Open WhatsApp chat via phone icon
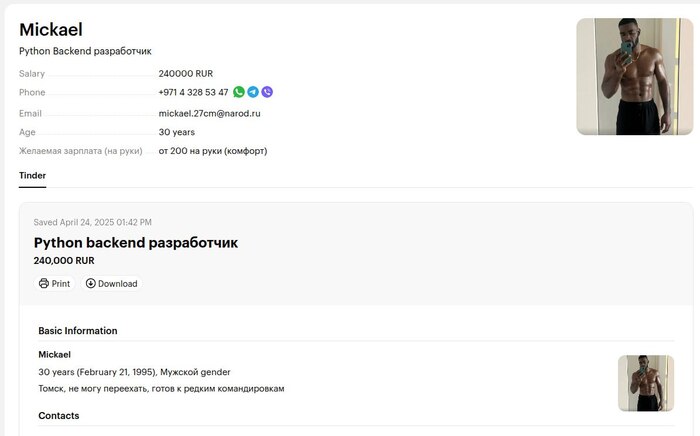The height and width of the screenshot is (436, 700). tap(239, 92)
